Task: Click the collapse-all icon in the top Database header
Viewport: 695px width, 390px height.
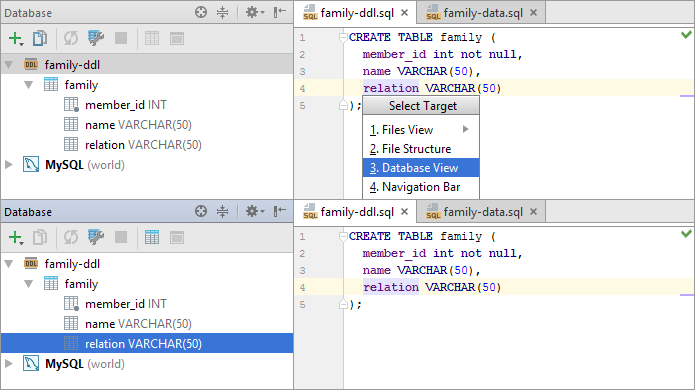Action: coord(223,12)
